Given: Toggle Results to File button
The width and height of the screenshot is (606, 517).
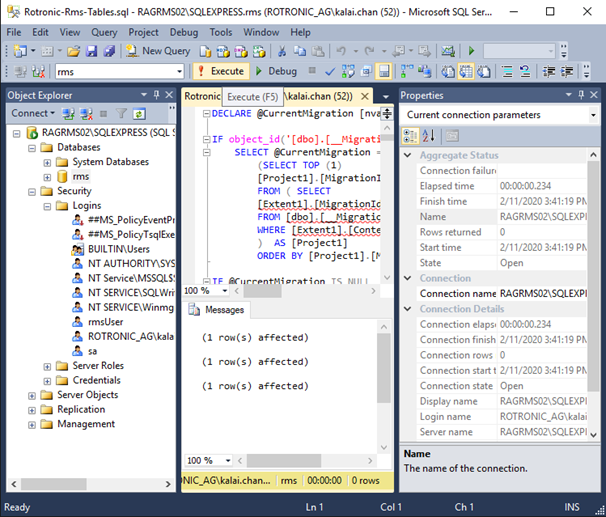Looking at the screenshot, I should point(484,72).
